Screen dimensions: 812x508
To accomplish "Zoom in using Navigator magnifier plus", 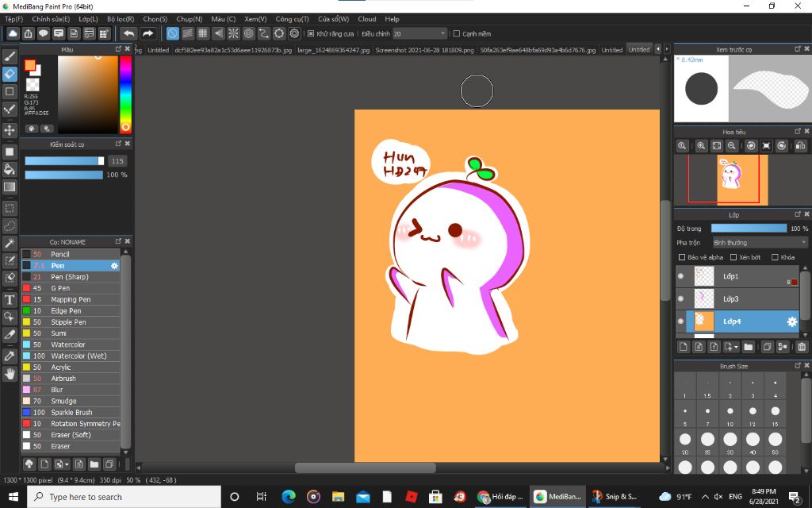I will (701, 146).
